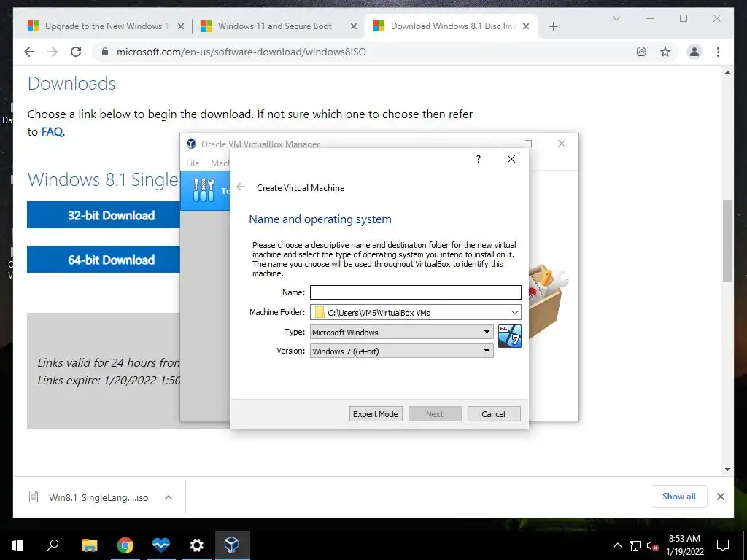Show hidden system tray icons
This screenshot has height=560, width=747.
point(617,545)
